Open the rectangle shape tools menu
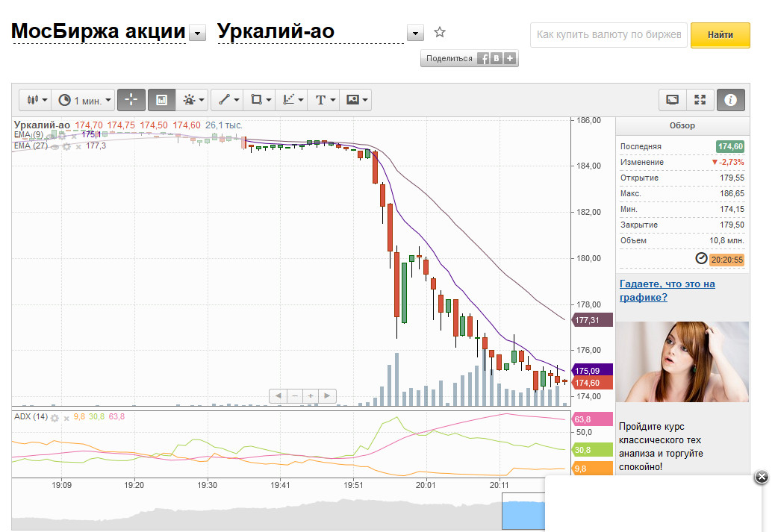This screenshot has height=532, width=778. coord(259,100)
